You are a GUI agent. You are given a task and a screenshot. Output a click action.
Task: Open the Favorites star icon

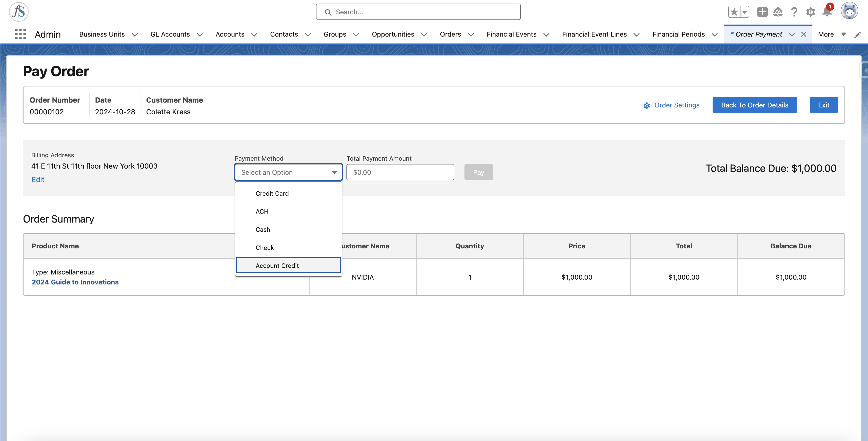[734, 12]
